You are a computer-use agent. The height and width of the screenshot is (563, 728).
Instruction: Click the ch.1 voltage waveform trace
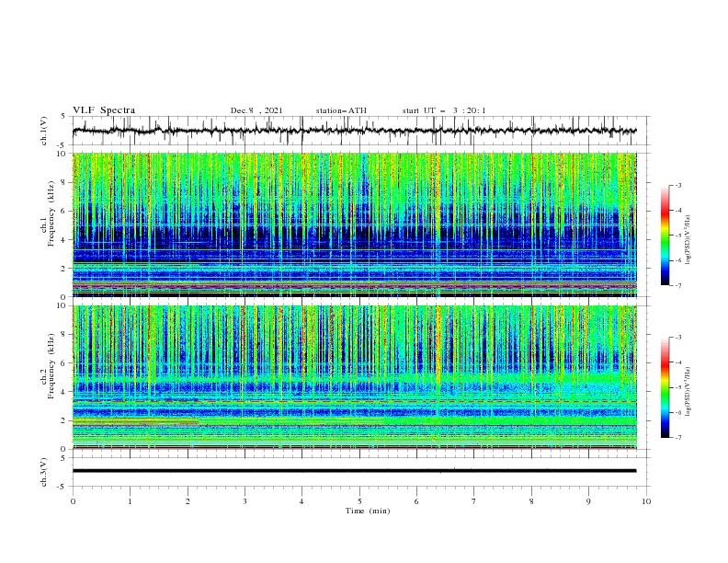coord(354,131)
